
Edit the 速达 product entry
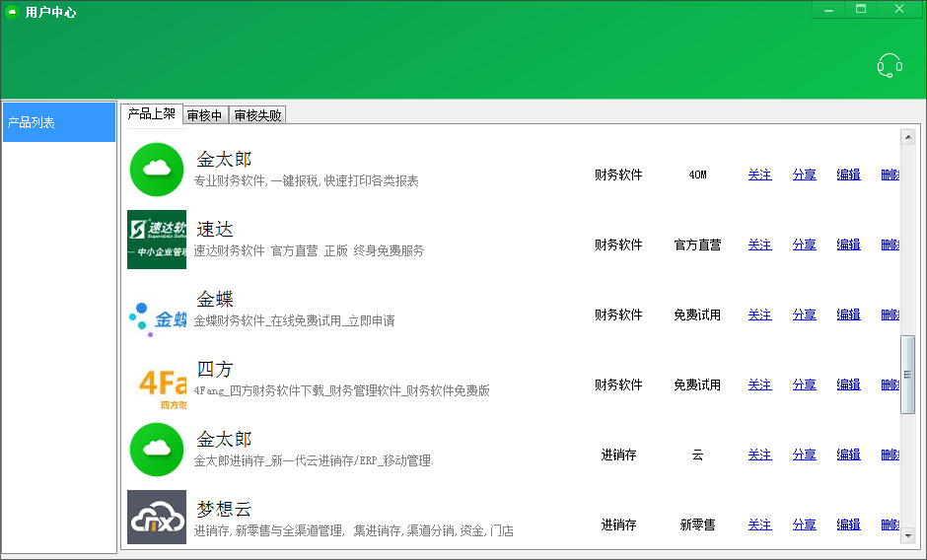point(848,245)
